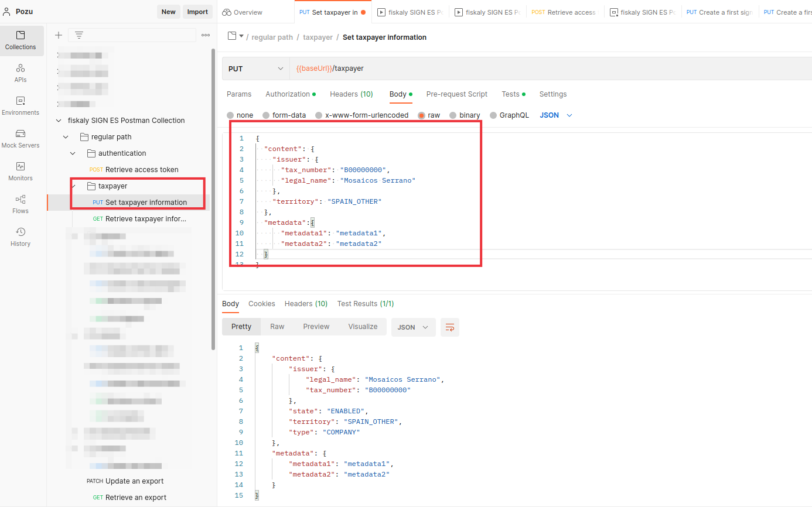The height and width of the screenshot is (507, 812).
Task: Select the binary body option
Action: pos(453,115)
